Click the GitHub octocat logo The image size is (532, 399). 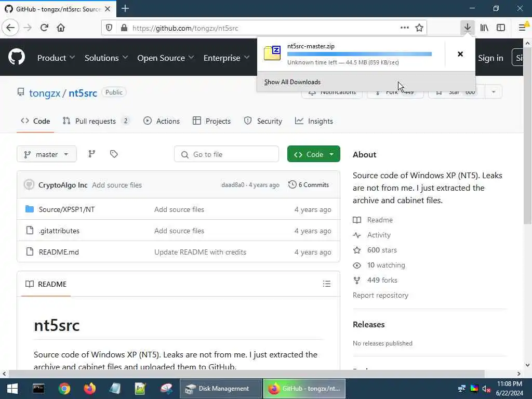pos(16,57)
